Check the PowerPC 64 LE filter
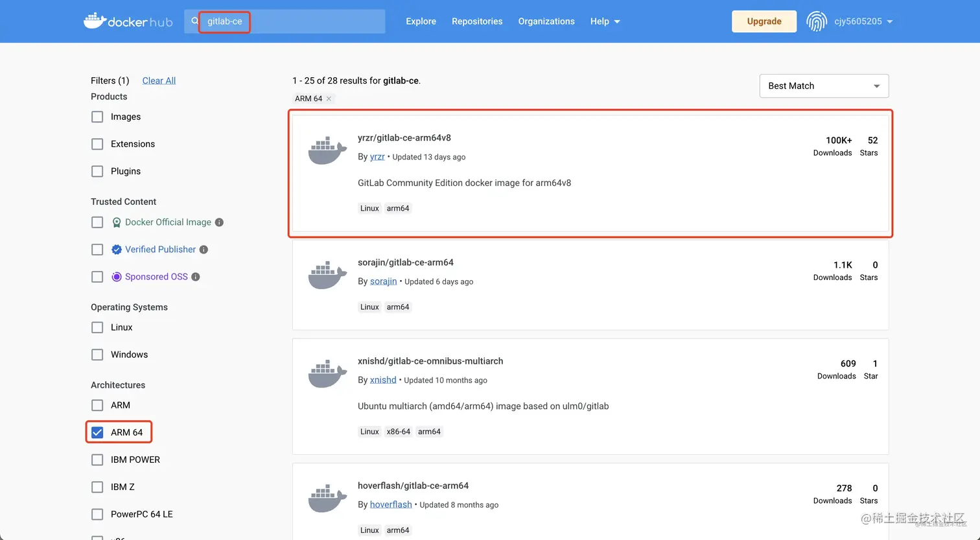Viewport: 980px width, 540px height. [x=97, y=514]
